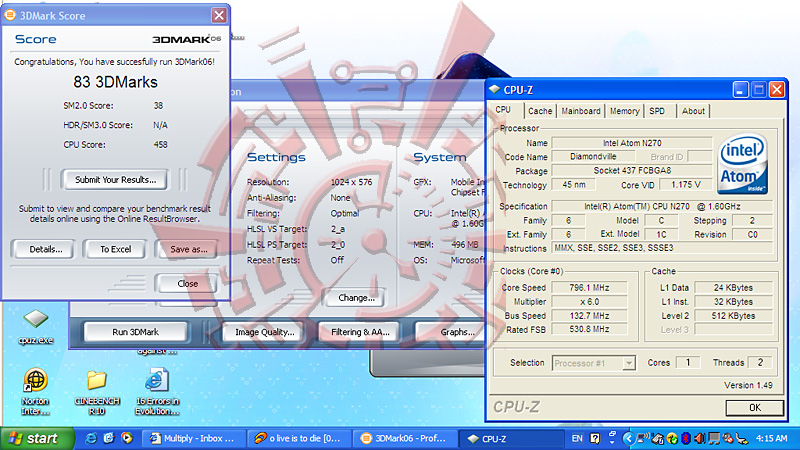
Task: Open Norton Internet Security desktop shortcut
Action: (x=35, y=391)
